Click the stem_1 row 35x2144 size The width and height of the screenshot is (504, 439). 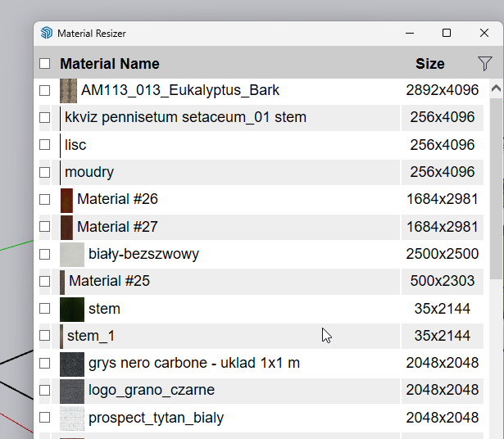(x=443, y=336)
